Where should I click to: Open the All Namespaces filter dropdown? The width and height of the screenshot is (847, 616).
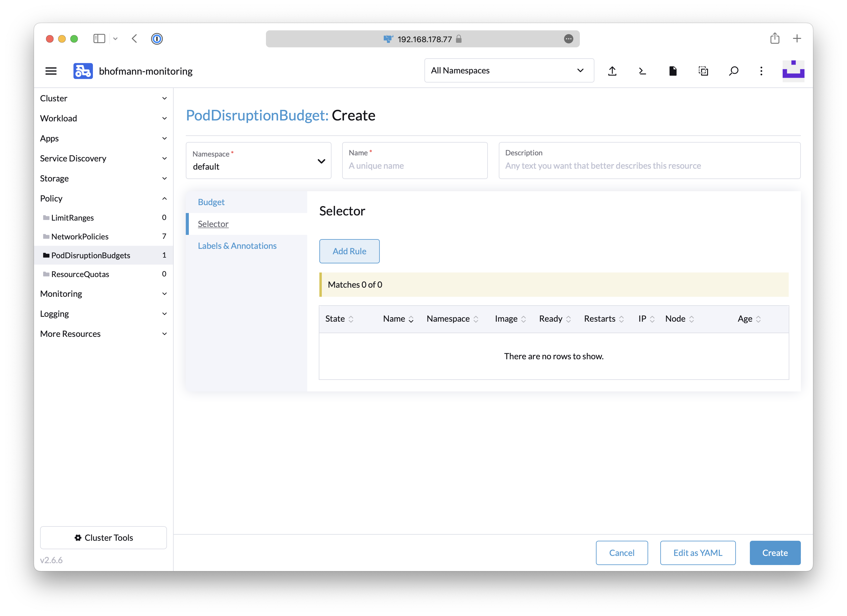pos(509,71)
